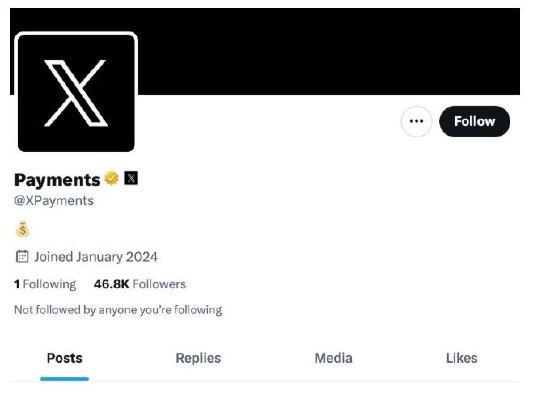Open the three-dots more options menu
The height and width of the screenshot is (399, 550).
(416, 121)
